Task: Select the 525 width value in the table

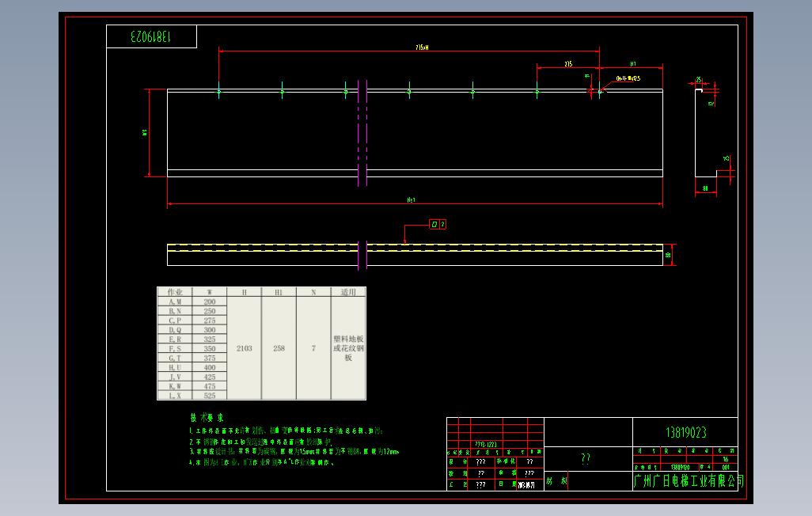Action: (210, 395)
